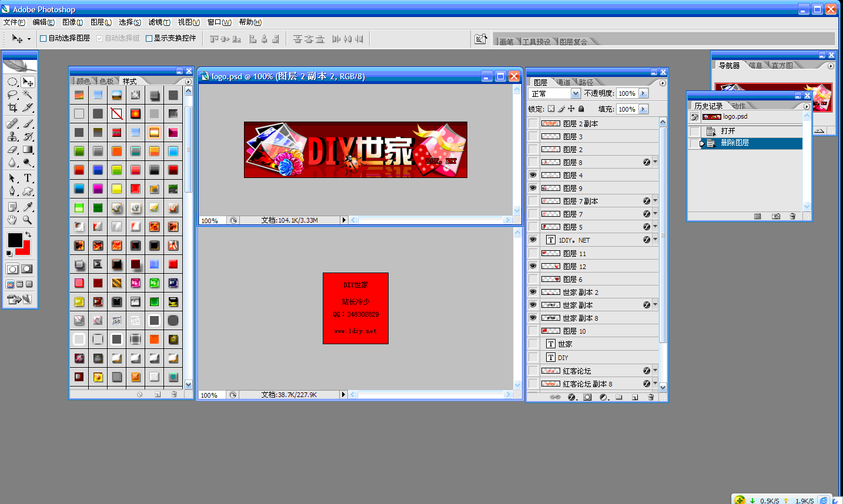Select the Brush tool
Image resolution: width=843 pixels, height=504 pixels.
point(28,123)
